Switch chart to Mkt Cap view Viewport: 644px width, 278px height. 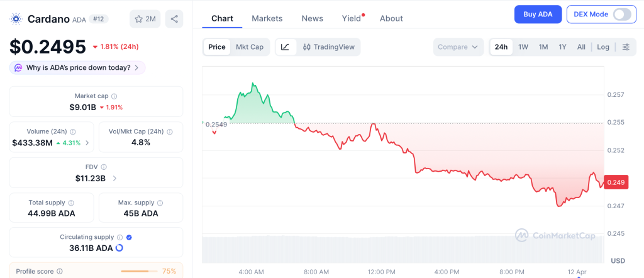tap(250, 47)
